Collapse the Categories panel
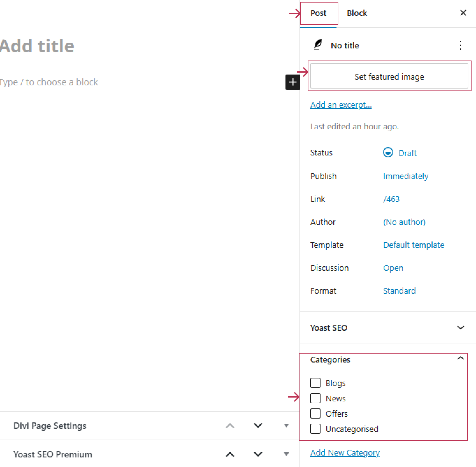Image resolution: width=476 pixels, height=467 pixels. pyautogui.click(x=460, y=358)
